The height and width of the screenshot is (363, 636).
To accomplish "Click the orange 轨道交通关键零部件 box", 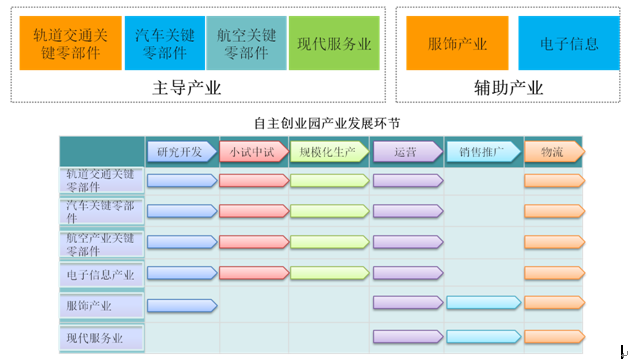I will 71,43.
